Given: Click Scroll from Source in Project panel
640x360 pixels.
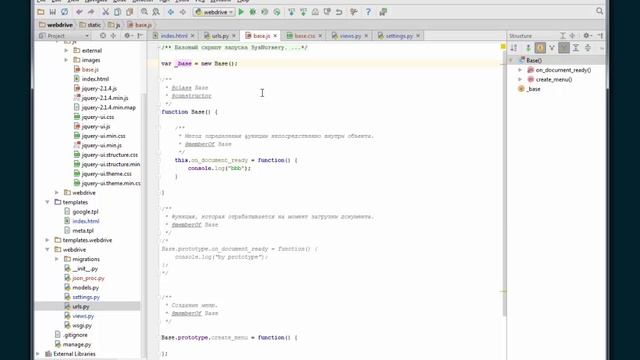Looking at the screenshot, I should coord(103,36).
